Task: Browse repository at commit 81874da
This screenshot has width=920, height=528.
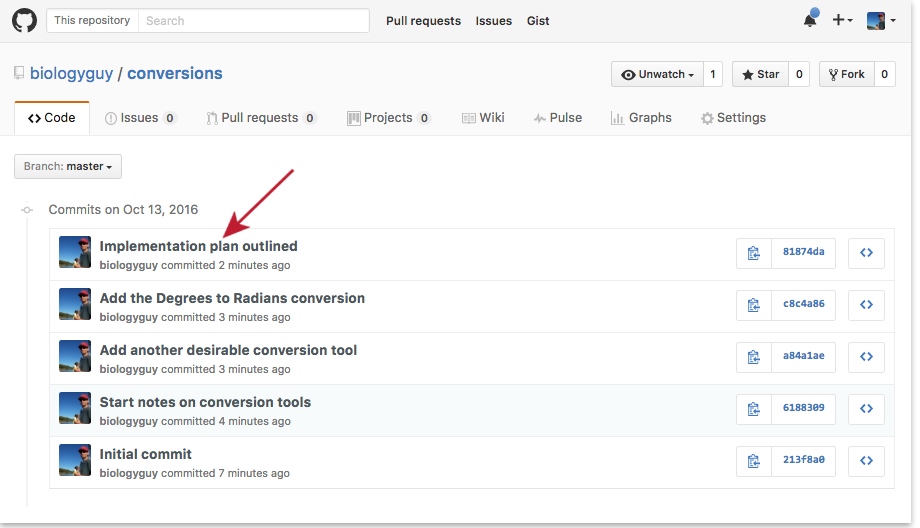Action: 866,253
